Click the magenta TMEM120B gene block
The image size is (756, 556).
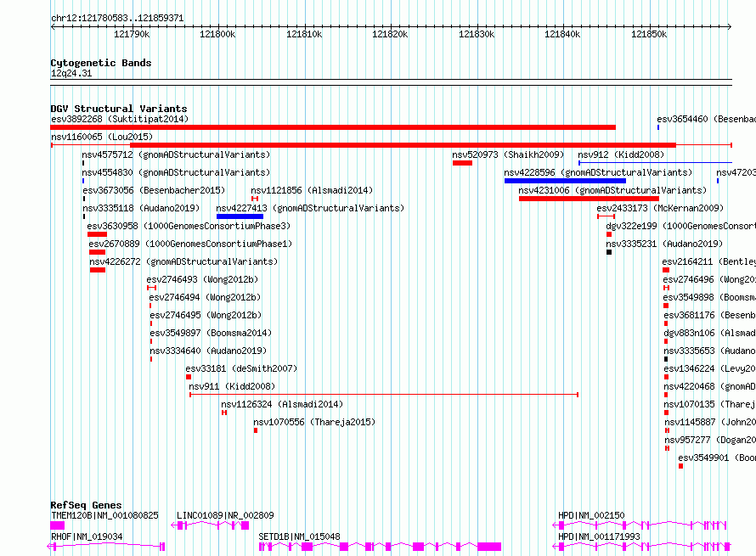coord(58,525)
